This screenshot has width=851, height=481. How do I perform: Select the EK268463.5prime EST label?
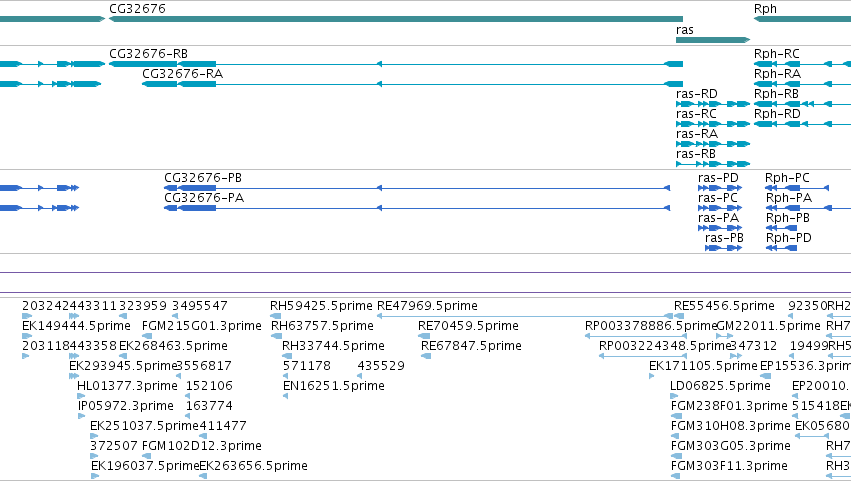[173, 346]
